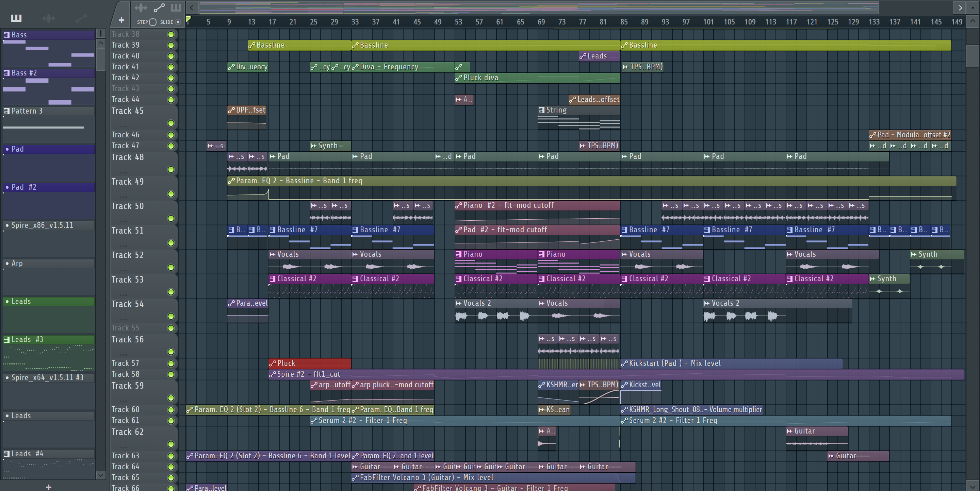980x491 pixels.
Task: Click the audio icon on the Guitar clip in Track 62
Action: 789,431
